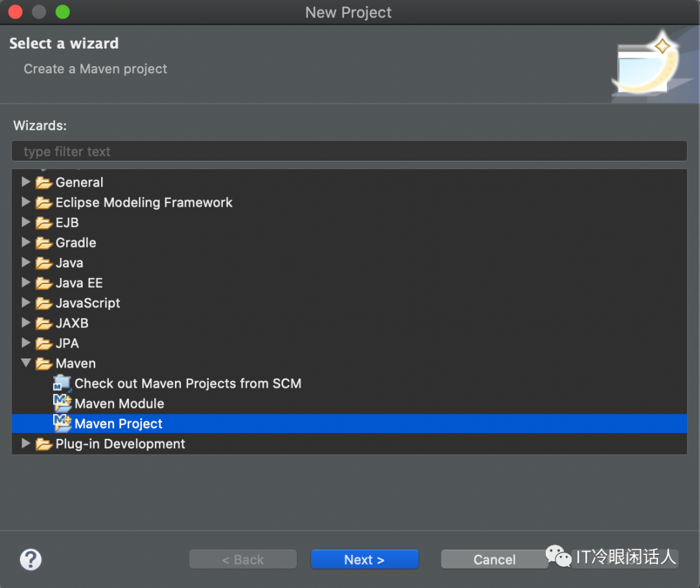700x588 pixels.
Task: Click the Java EE folder icon
Action: [x=44, y=283]
